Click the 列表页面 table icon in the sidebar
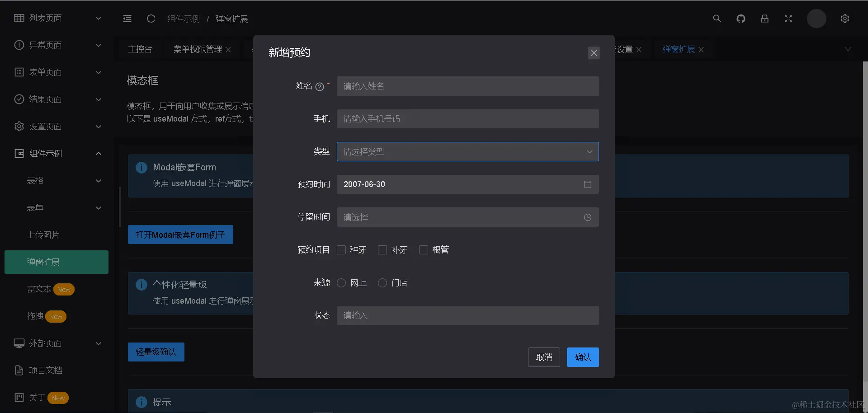This screenshot has height=413, width=868. click(x=19, y=18)
